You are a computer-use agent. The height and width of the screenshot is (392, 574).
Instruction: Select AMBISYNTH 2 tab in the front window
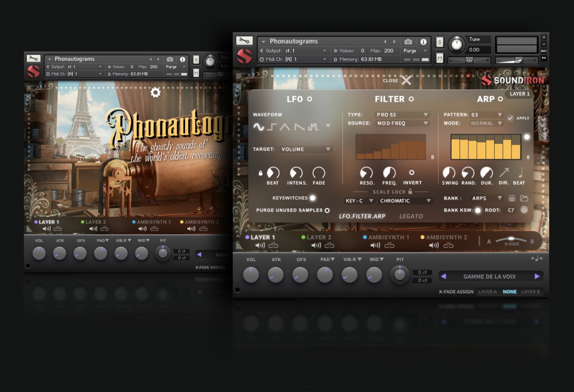coord(444,237)
